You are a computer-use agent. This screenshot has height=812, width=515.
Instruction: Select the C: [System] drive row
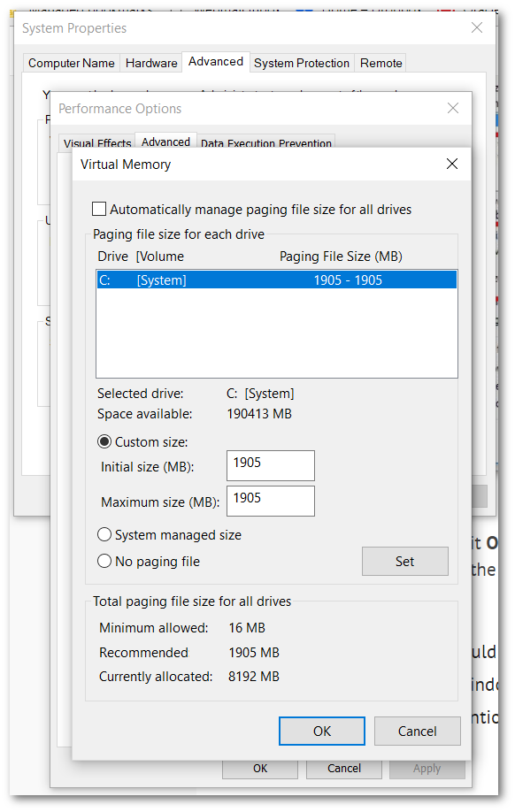click(x=277, y=280)
